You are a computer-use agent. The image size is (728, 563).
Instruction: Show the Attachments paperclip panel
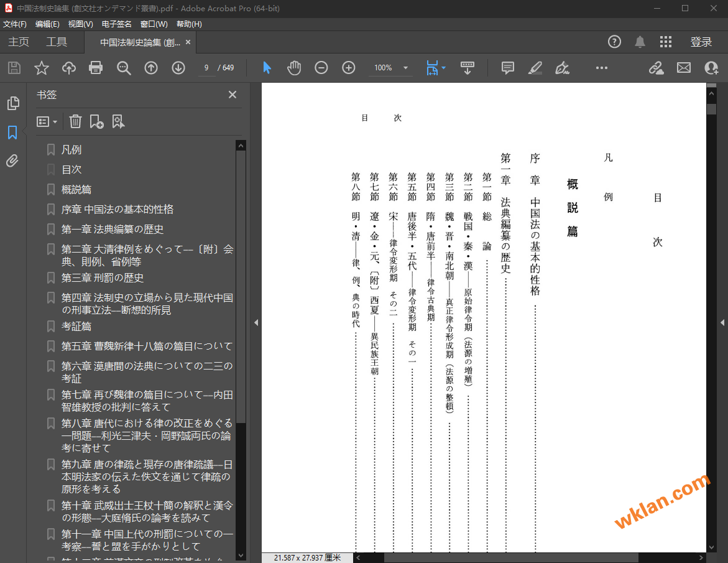pos(14,161)
